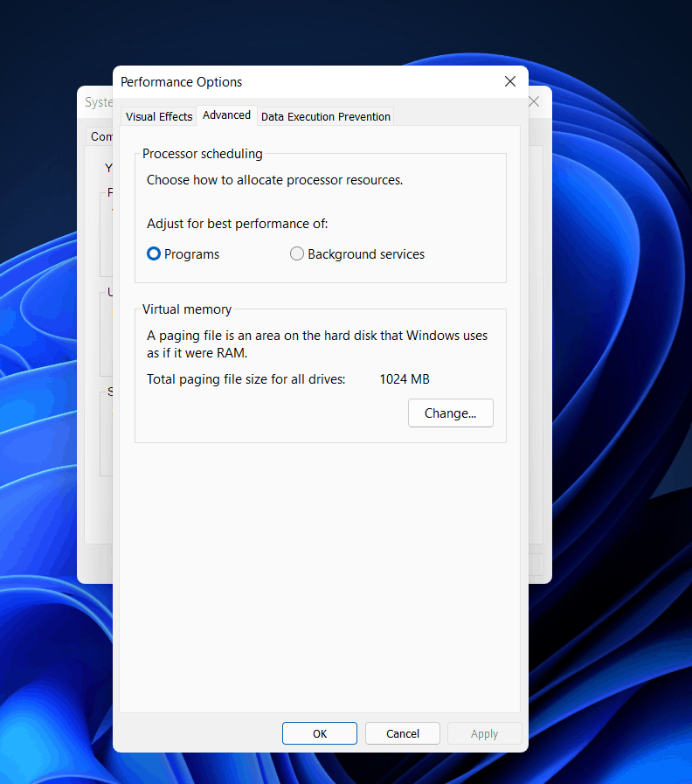Open virtual memory settings with Change...
The width and height of the screenshot is (692, 784).
[x=451, y=413]
